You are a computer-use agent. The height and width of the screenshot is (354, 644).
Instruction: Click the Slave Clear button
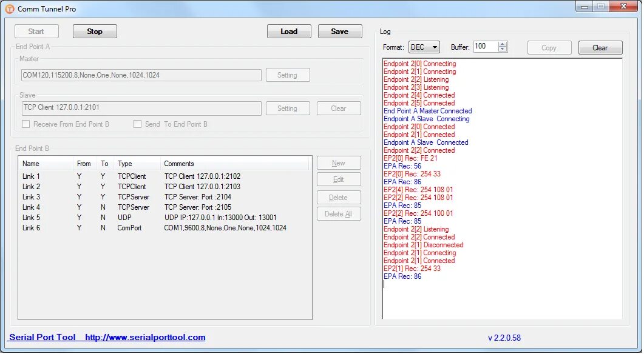click(339, 109)
